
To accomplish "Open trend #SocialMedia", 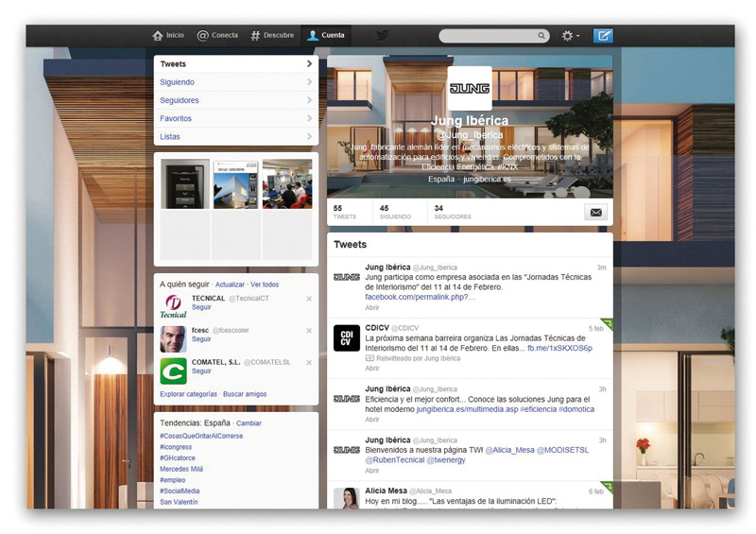I will (x=180, y=491).
